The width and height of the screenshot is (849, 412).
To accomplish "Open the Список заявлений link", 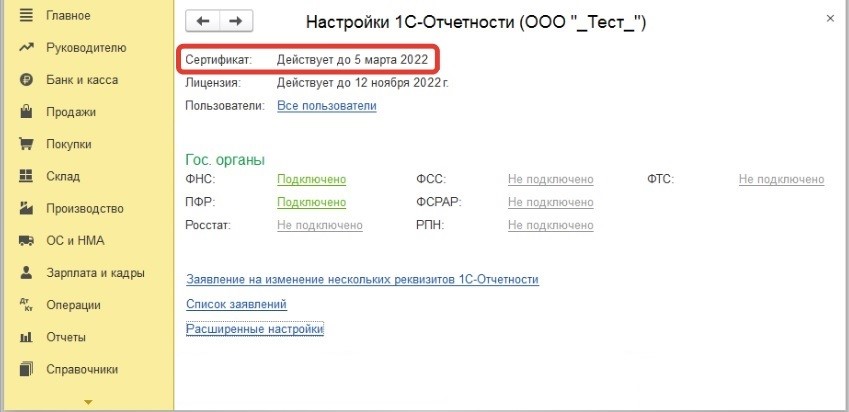I will point(236,304).
